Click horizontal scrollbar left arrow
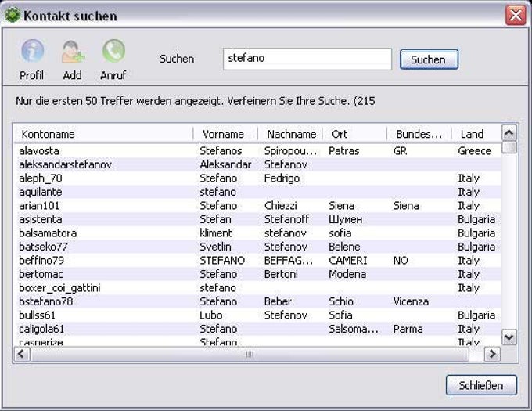The image size is (532, 411). point(21,354)
